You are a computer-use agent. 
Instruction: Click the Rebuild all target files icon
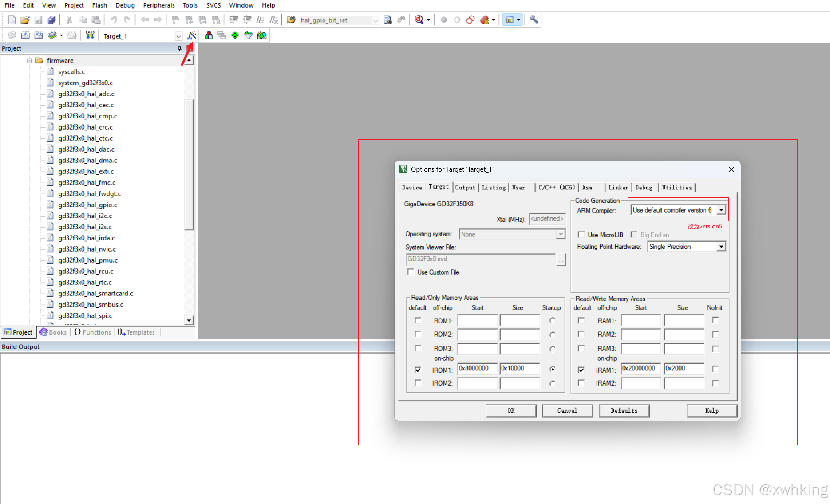pos(39,35)
